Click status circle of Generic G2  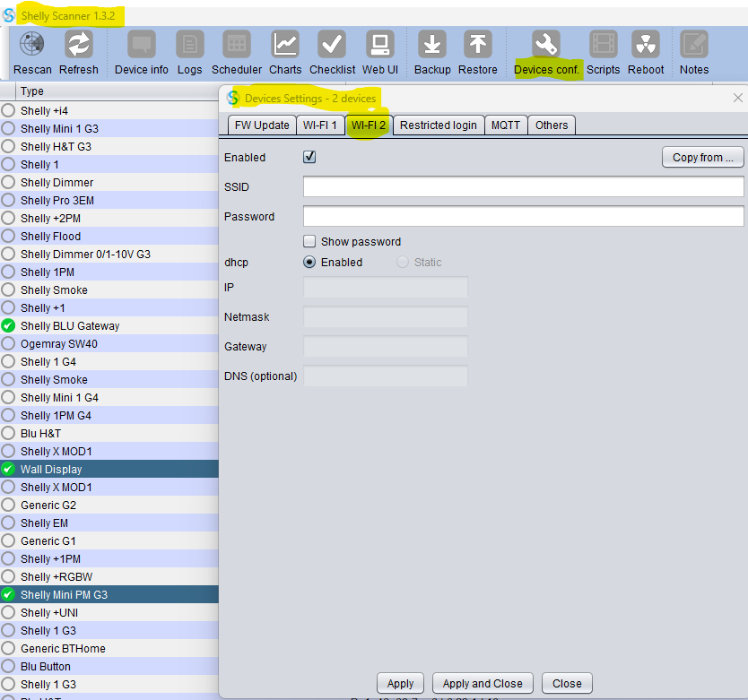point(8,505)
